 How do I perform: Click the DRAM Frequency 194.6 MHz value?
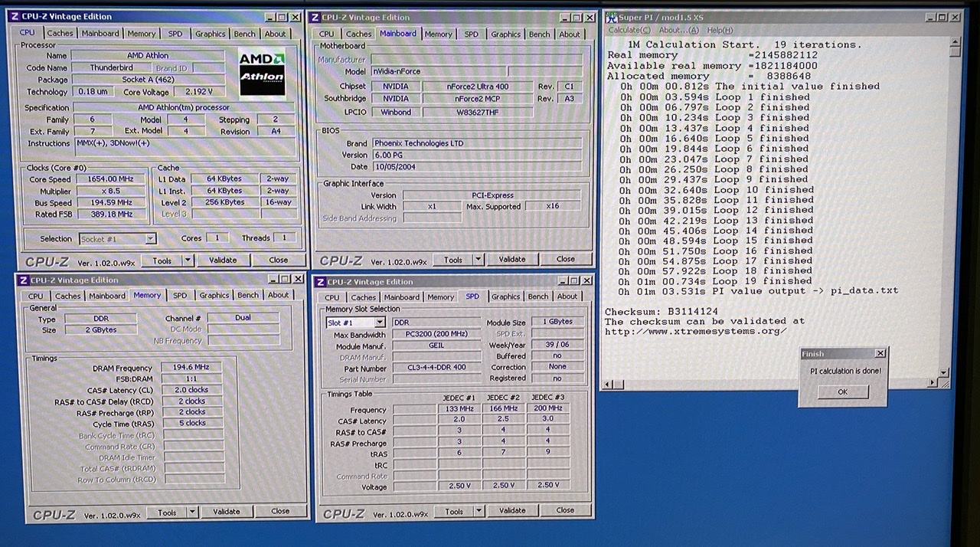191,368
